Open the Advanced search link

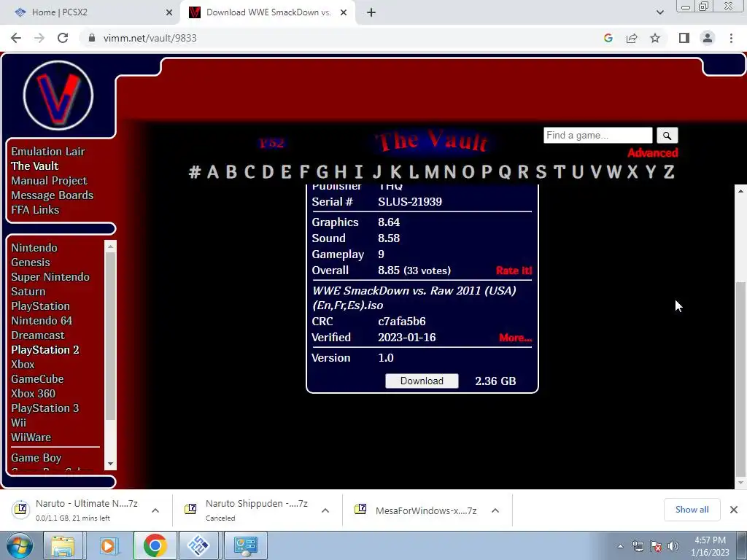click(x=653, y=153)
